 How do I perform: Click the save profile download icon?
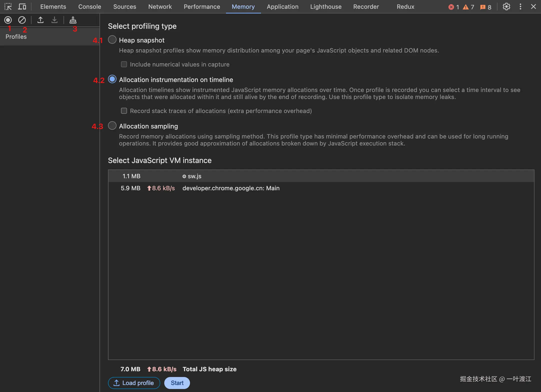click(x=54, y=20)
